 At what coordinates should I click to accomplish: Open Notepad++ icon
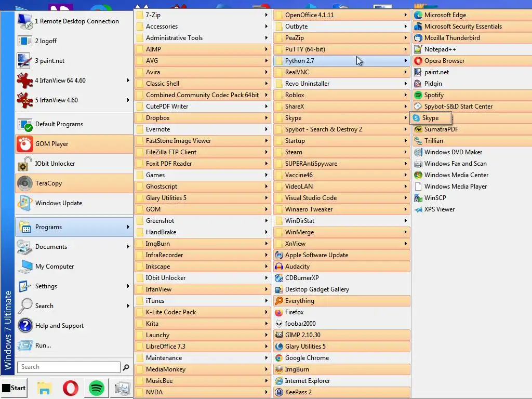[418, 49]
